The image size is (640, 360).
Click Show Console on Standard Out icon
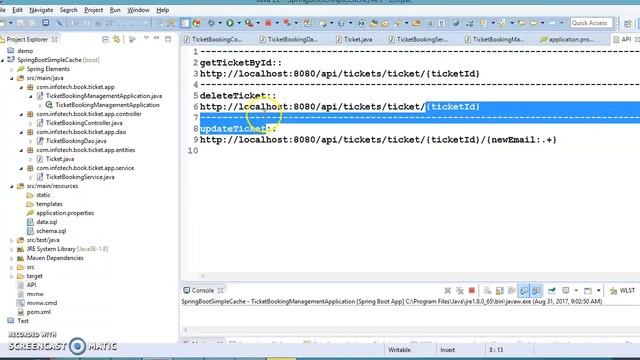click(524, 291)
